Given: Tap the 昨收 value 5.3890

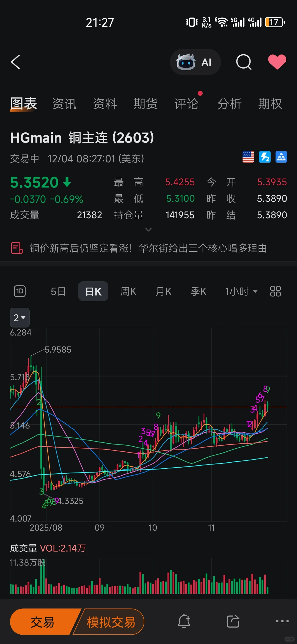Looking at the screenshot, I should (x=272, y=198).
